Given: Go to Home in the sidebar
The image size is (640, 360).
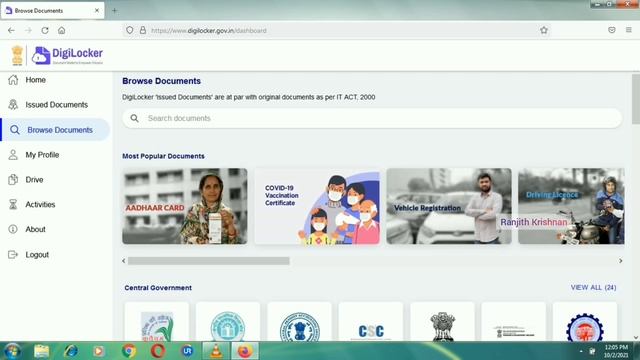Looking at the screenshot, I should coord(36,80).
